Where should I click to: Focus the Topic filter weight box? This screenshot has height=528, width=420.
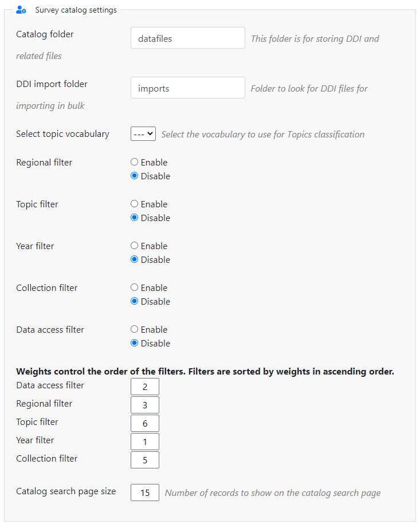click(145, 423)
